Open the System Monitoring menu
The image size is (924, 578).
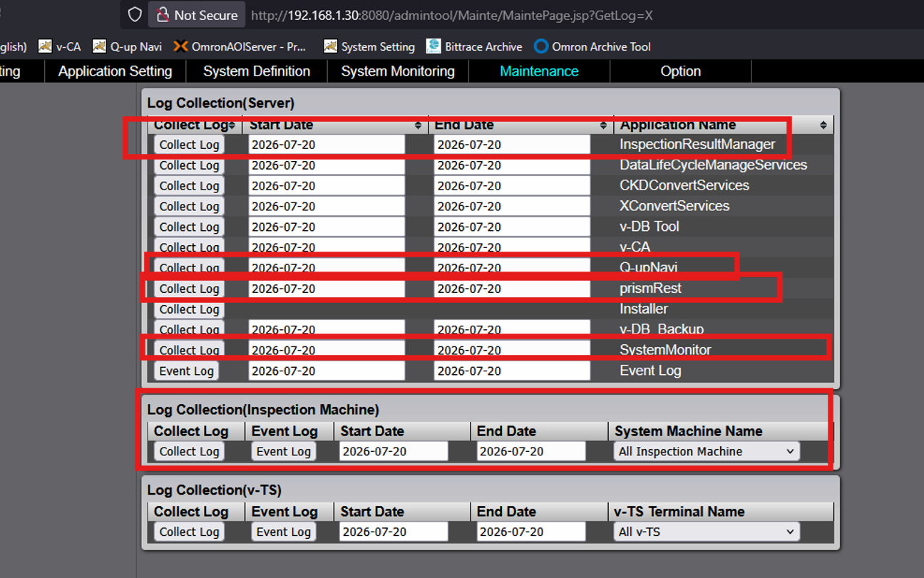[398, 71]
